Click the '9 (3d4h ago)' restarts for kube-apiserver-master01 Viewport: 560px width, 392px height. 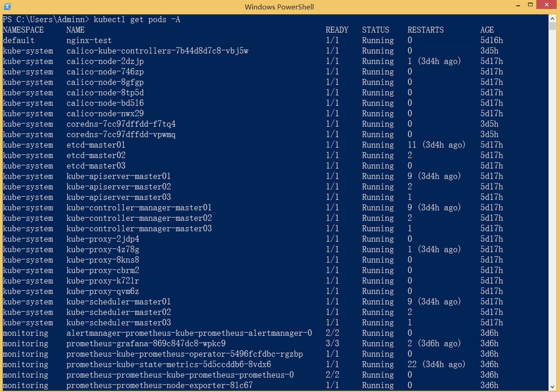point(434,176)
